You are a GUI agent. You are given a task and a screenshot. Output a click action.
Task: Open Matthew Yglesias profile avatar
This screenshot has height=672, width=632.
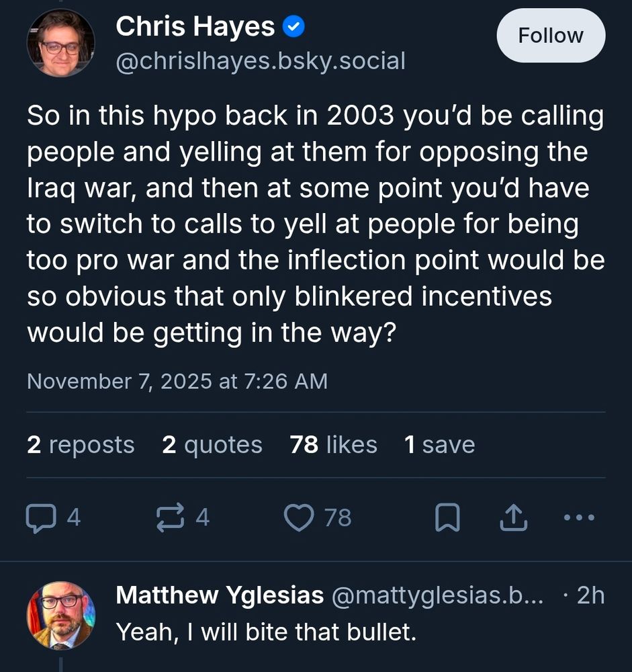(x=60, y=615)
